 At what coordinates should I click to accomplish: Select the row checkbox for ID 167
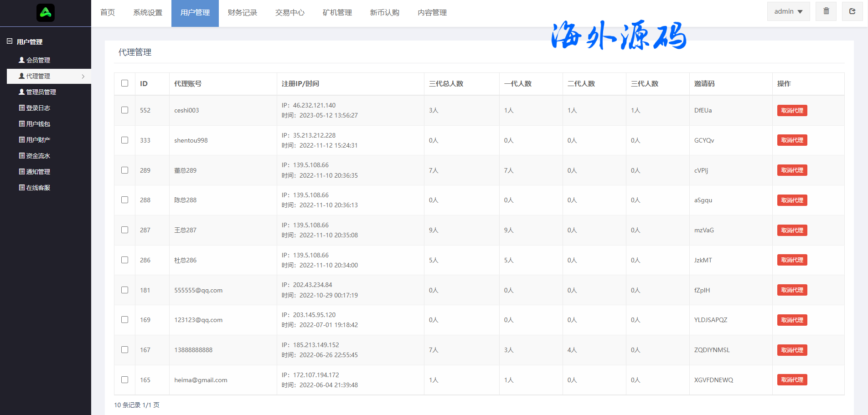pos(124,350)
